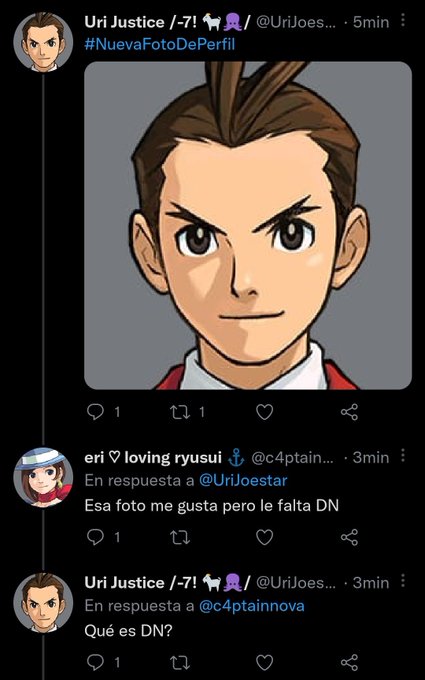The image size is (425, 680).
Task: Open more options on eri's reply
Action: (403, 456)
